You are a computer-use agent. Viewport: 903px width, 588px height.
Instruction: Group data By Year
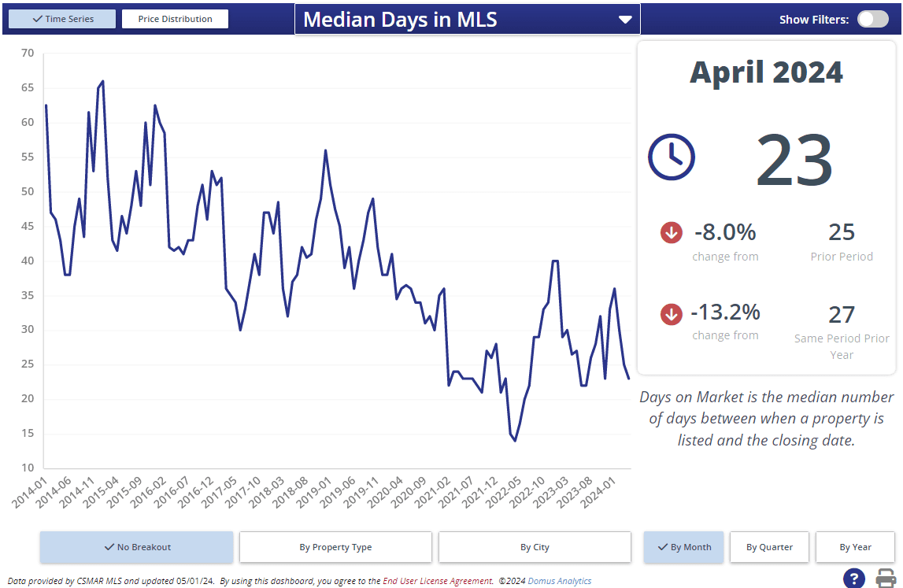[x=855, y=547]
